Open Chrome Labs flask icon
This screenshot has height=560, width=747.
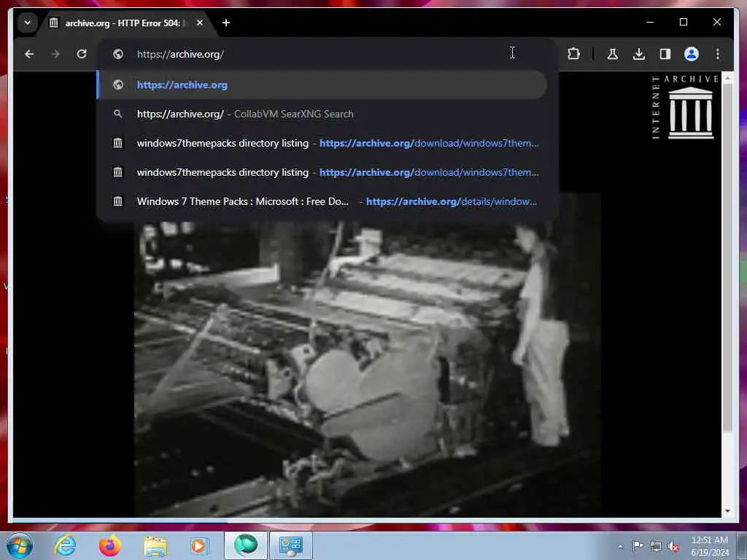click(613, 54)
